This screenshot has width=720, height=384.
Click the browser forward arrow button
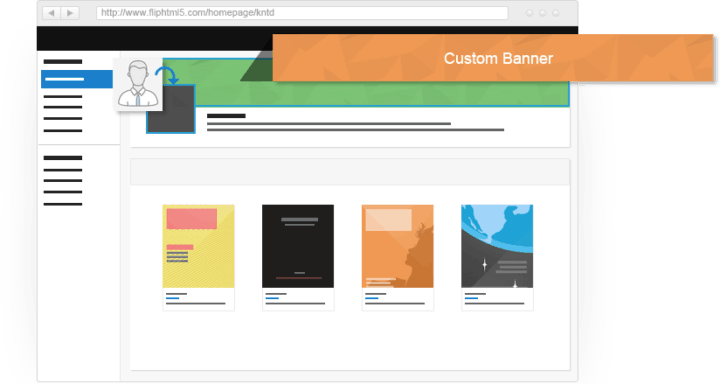(x=70, y=13)
